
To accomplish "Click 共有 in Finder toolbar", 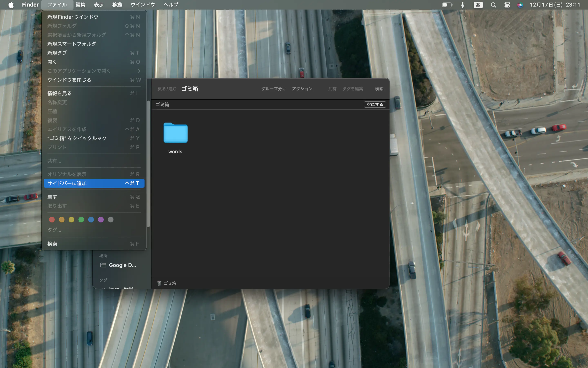I will pyautogui.click(x=332, y=89).
